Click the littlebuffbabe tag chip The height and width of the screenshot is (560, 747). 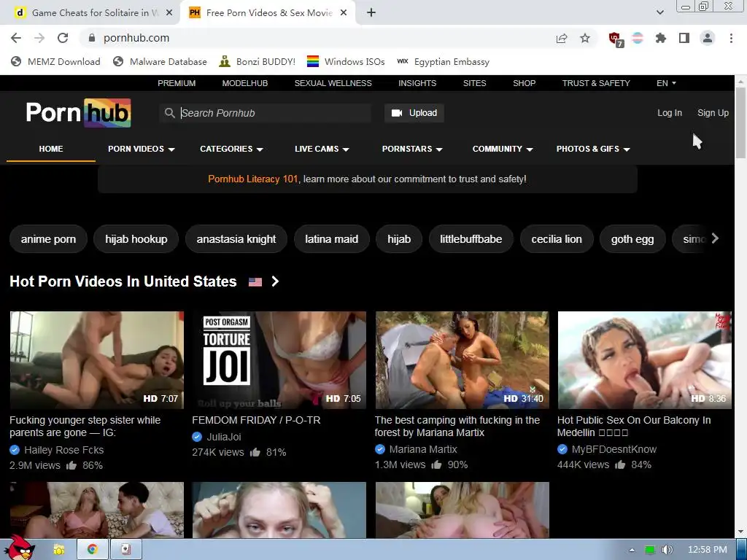(x=471, y=239)
